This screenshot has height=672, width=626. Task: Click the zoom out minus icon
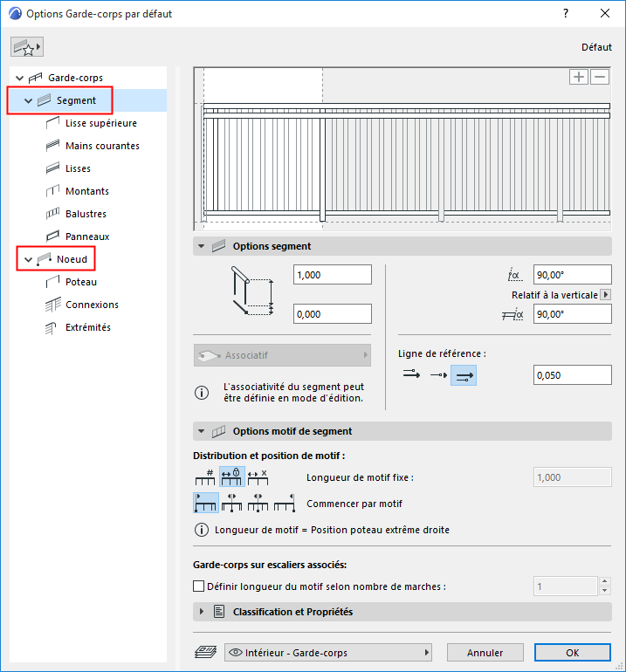pyautogui.click(x=600, y=77)
